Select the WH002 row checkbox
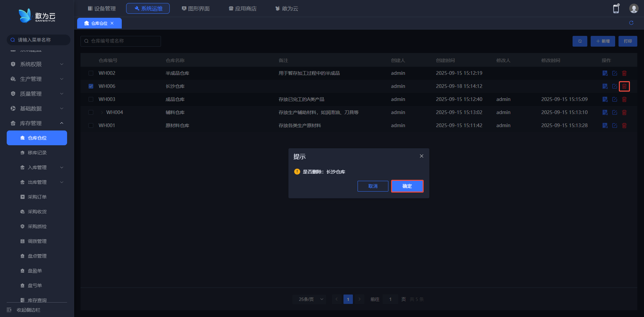This screenshot has width=644, height=317. [91, 73]
